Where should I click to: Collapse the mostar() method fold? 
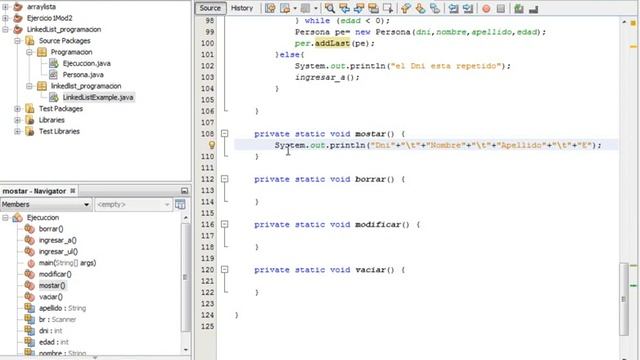224,133
